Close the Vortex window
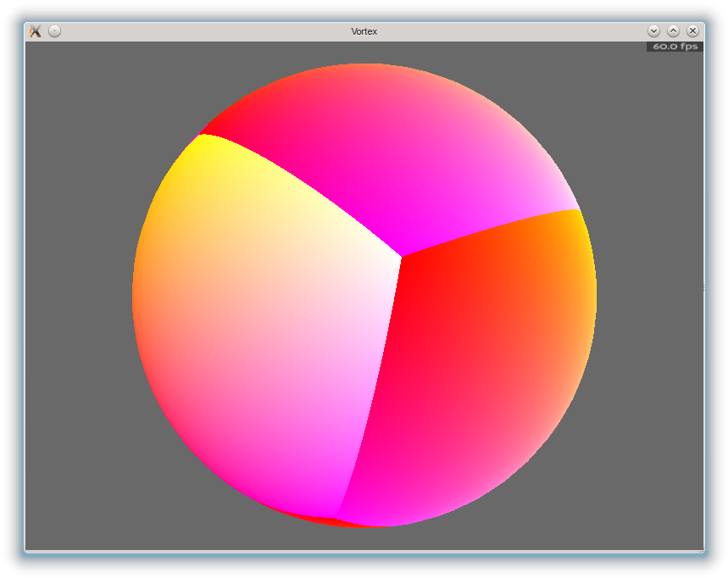The width and height of the screenshot is (728, 578). pyautogui.click(x=692, y=31)
